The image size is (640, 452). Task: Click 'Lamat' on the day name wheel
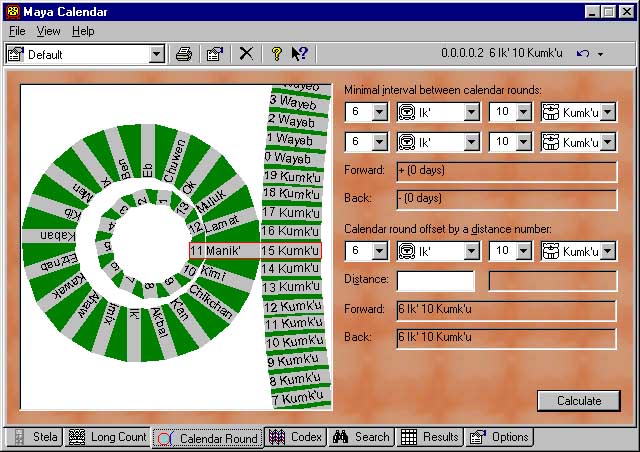coord(222,224)
